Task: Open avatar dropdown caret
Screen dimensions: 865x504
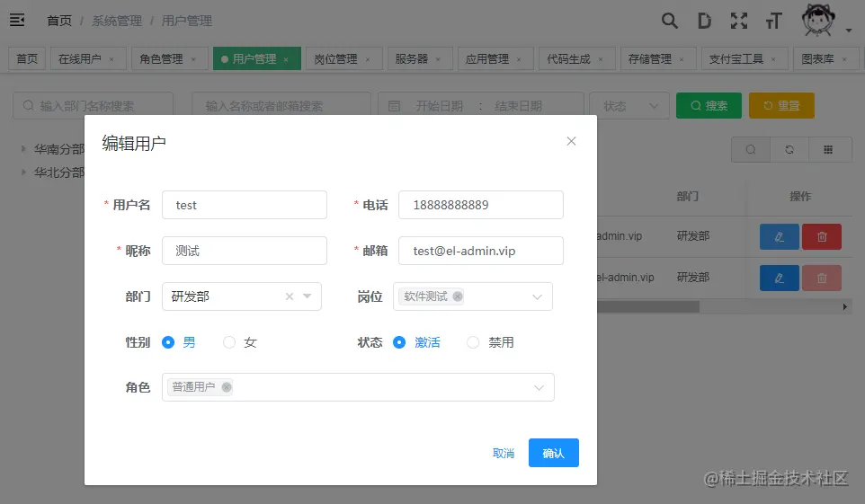Action: (849, 31)
